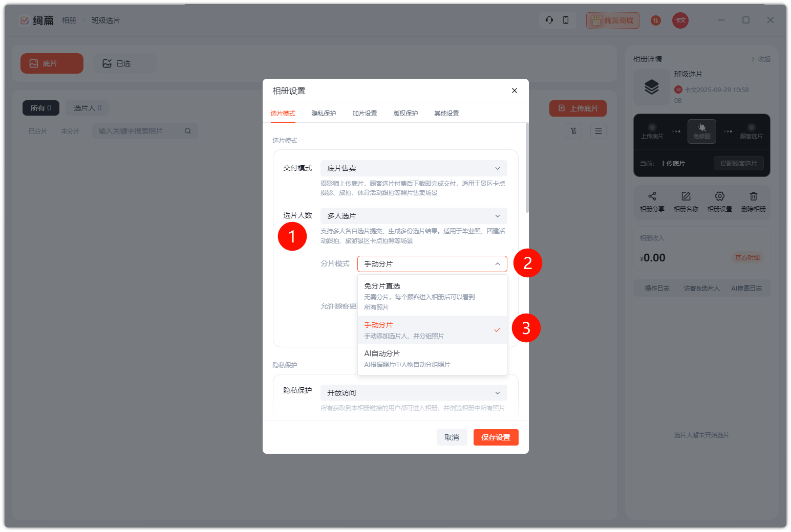Click the 取消 button
Image resolution: width=791 pixels, height=532 pixels.
(x=452, y=437)
